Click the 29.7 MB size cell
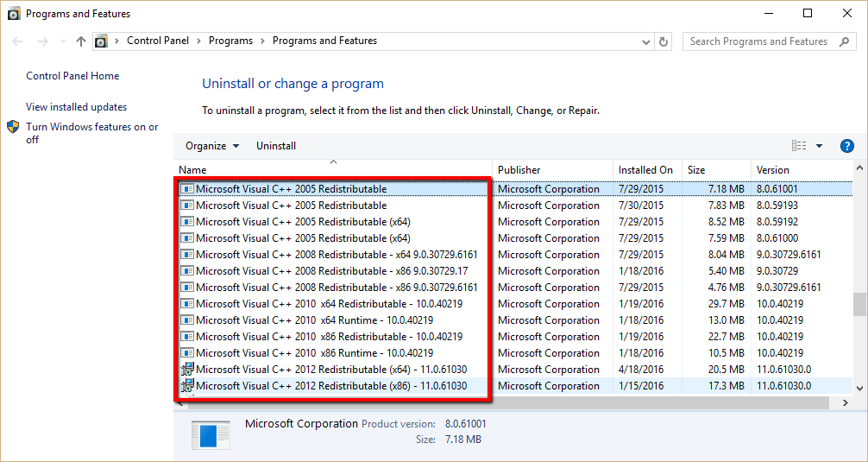The height and width of the screenshot is (462, 868). pos(726,304)
